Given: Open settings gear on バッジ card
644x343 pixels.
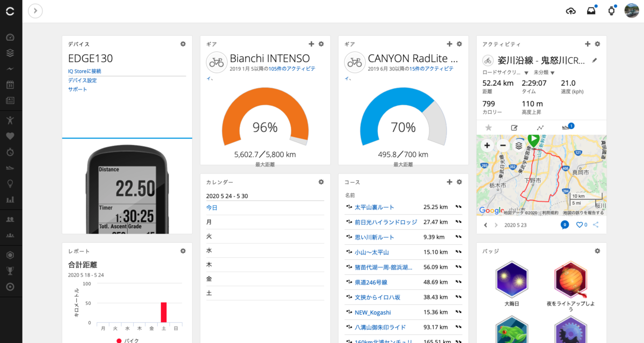Looking at the screenshot, I should coord(597,251).
